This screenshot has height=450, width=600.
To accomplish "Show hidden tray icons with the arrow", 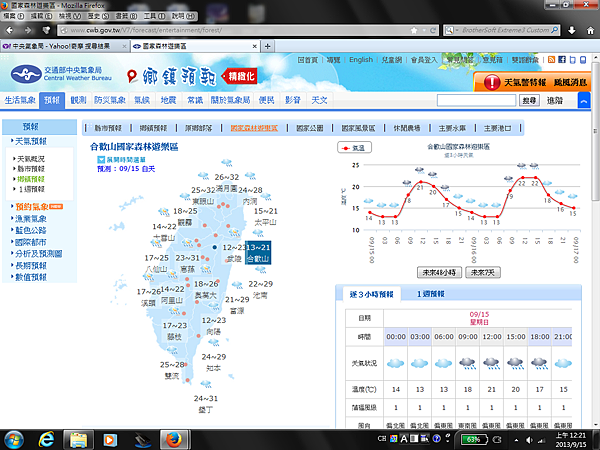I will (x=516, y=440).
